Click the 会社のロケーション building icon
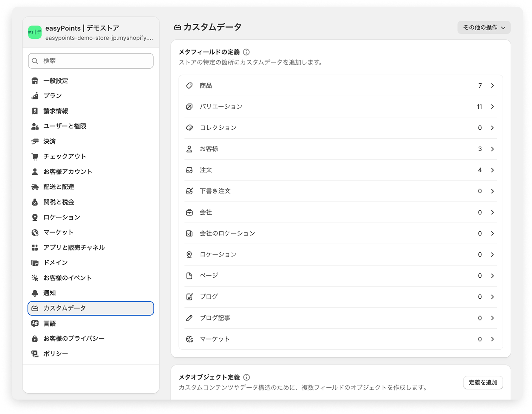 [x=189, y=233]
